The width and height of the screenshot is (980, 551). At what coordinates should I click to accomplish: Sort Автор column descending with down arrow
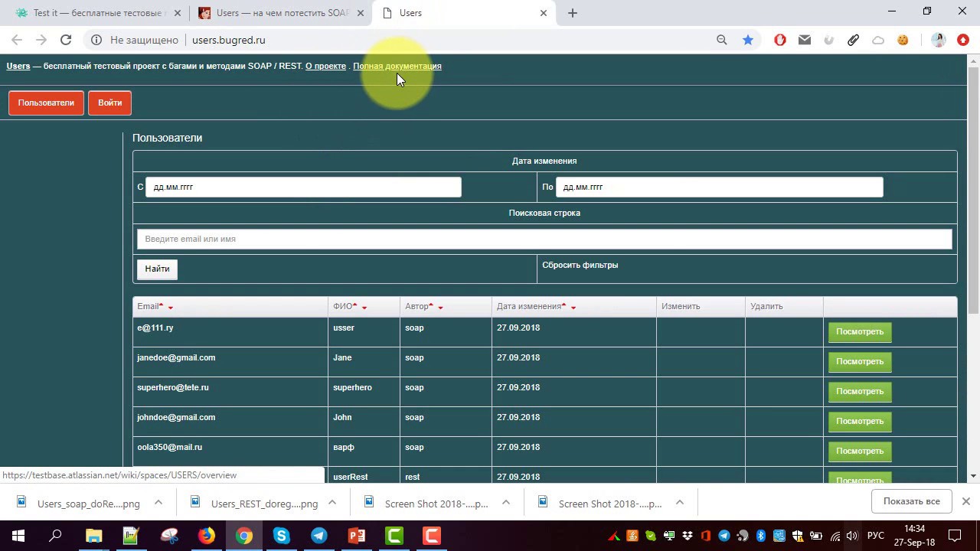[x=440, y=308]
